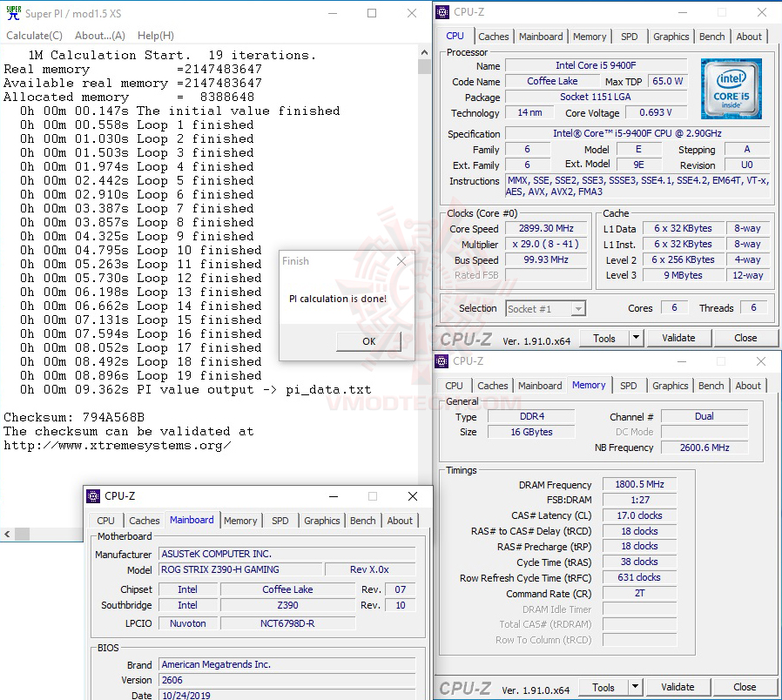Switch to Memory tab in top CPU-Z window
Viewport: 782px width, 700px height.
[590, 37]
